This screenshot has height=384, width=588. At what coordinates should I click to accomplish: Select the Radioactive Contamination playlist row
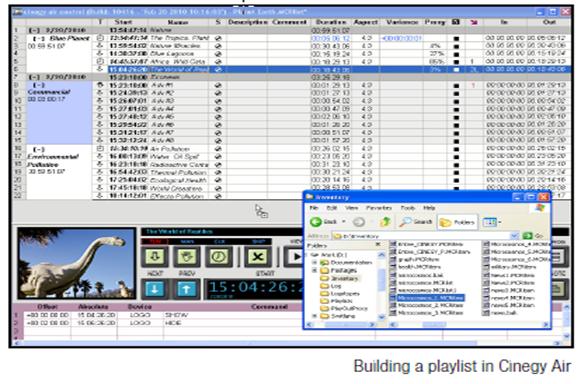[332, 165]
